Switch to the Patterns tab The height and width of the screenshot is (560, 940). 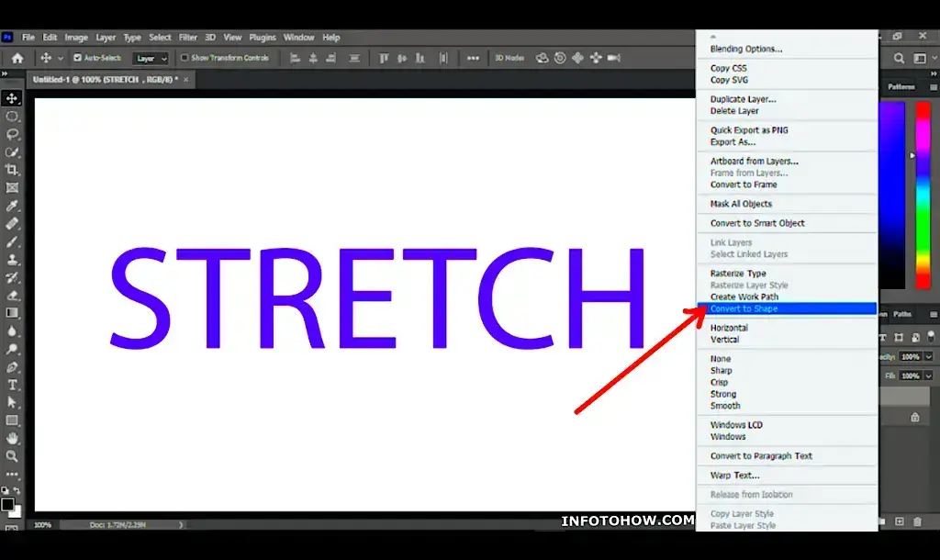[901, 87]
